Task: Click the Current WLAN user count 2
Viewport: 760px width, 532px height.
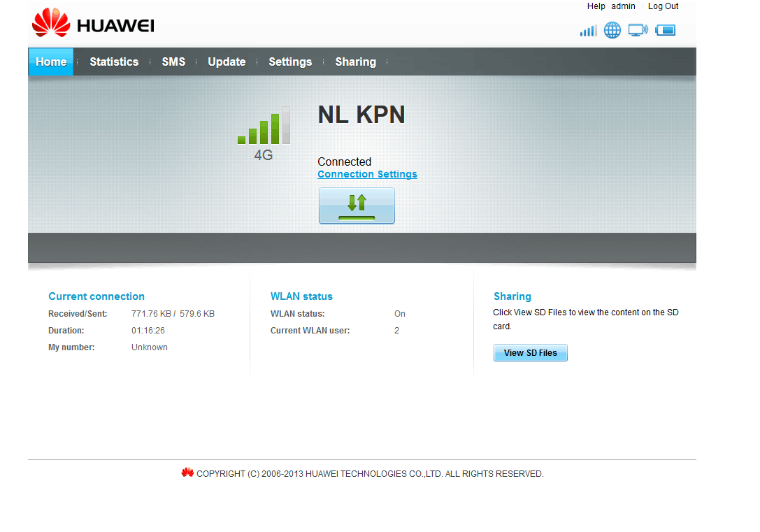Action: (x=397, y=331)
